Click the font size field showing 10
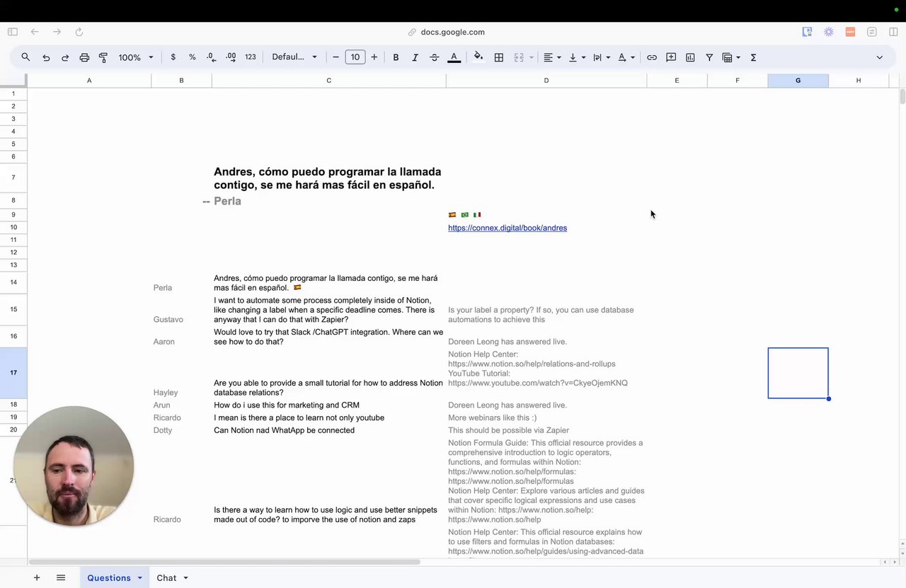906x588 pixels. point(355,57)
